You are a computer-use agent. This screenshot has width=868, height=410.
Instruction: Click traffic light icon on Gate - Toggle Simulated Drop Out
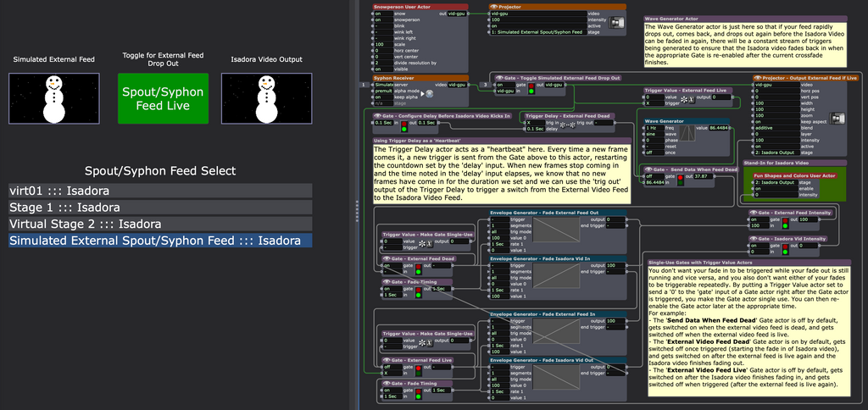coord(532,88)
